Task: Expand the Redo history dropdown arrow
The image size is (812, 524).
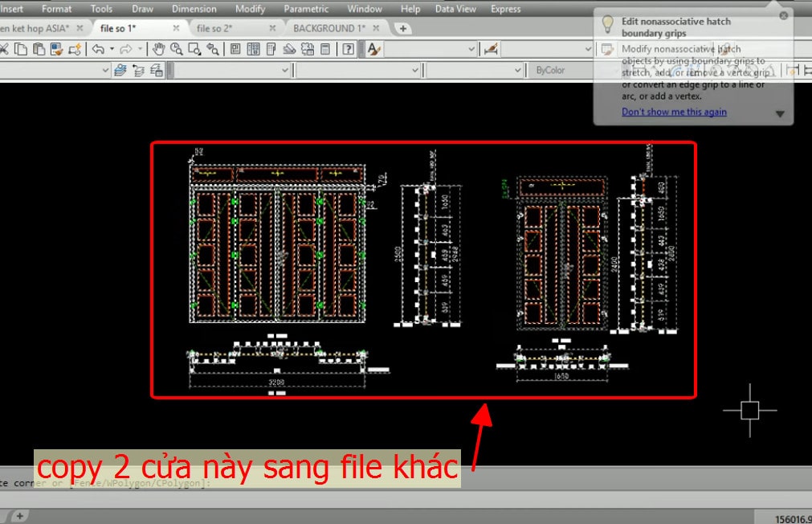Action: tap(141, 49)
